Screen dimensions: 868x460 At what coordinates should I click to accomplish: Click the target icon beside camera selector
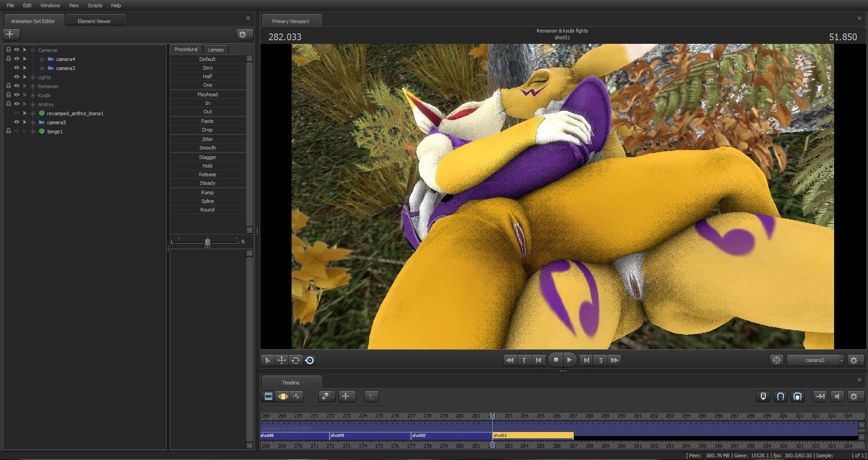point(777,360)
